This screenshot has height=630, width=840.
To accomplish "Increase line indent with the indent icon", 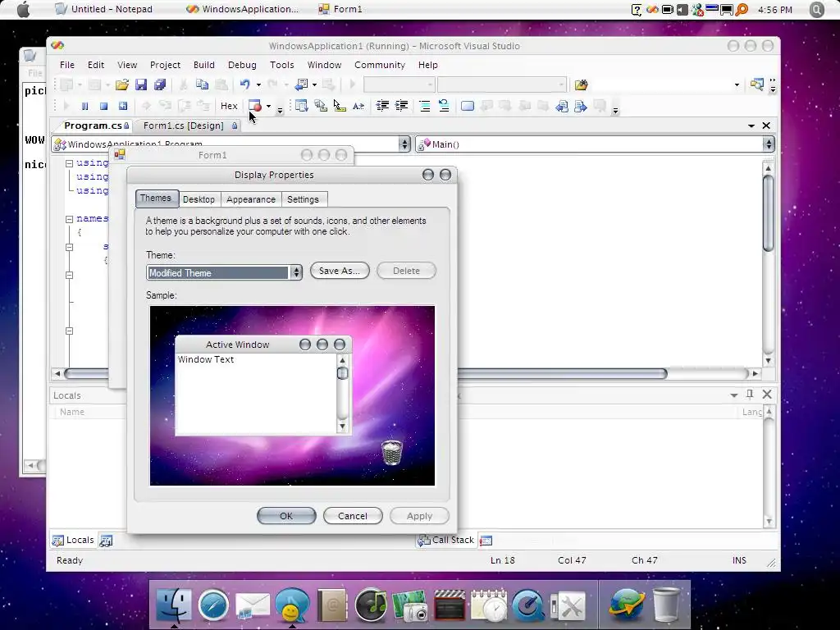I will [x=401, y=106].
